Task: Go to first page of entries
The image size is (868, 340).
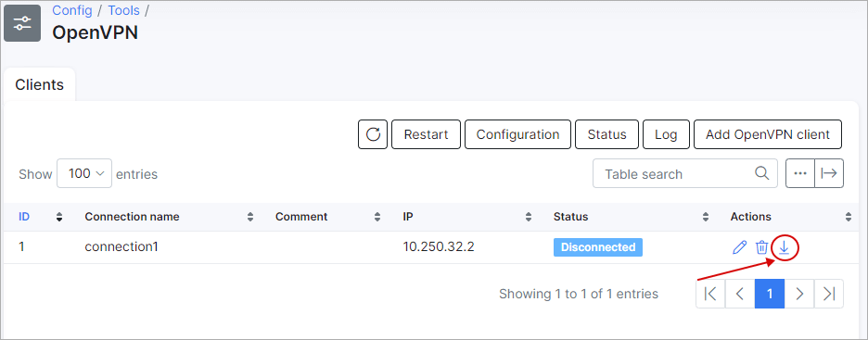Action: click(710, 294)
